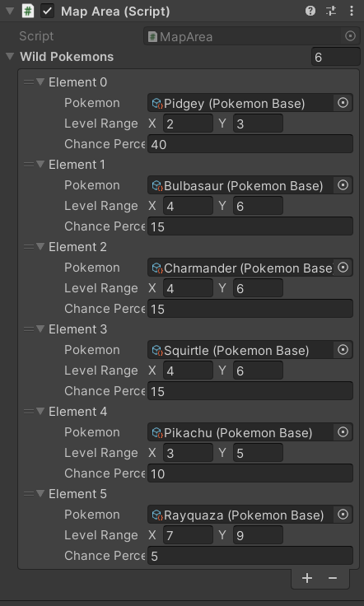Add a new element with plus button
364x606 pixels.
307,578
